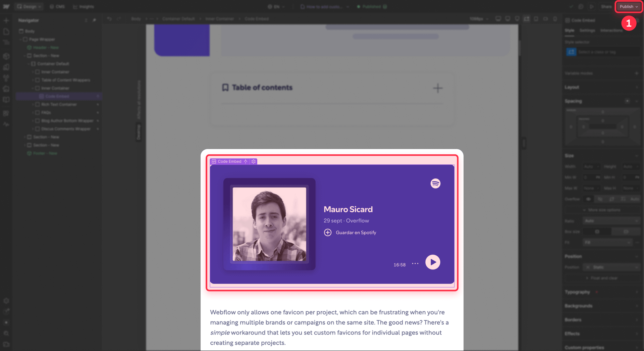Select the highlighted active breakpoint icon
644x351 pixels.
[527, 19]
